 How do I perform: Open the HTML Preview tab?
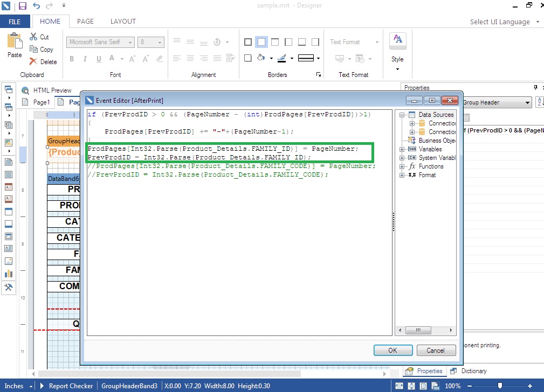(46, 90)
